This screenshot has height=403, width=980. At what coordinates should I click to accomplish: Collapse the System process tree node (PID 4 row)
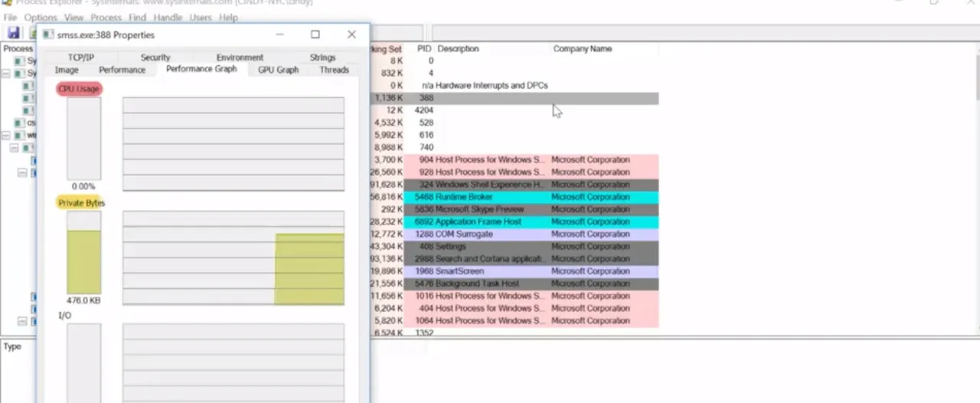[x=6, y=74]
